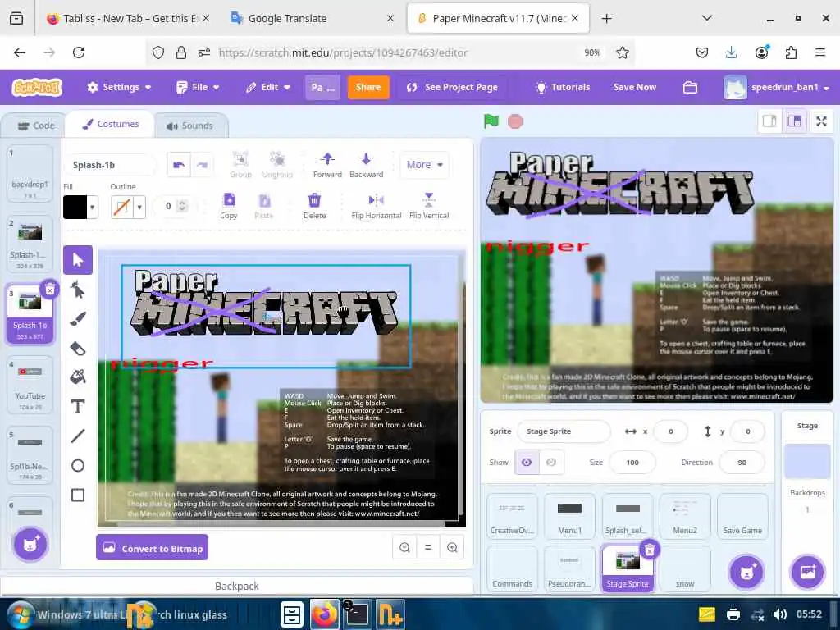Switch to the Code tab
840x630 pixels.
[x=36, y=126]
